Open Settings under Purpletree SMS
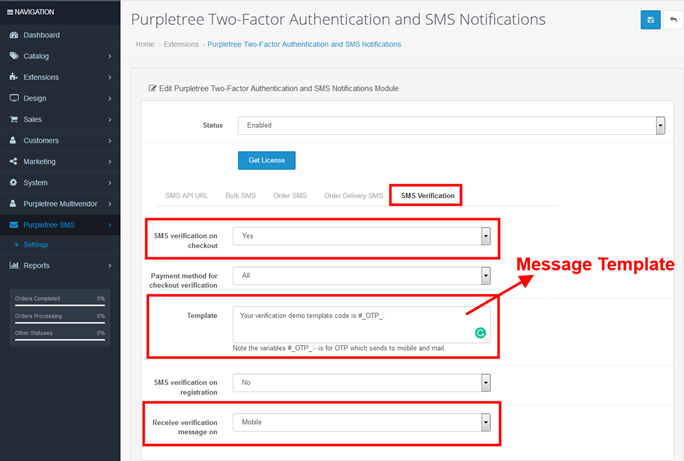684x461 pixels. [x=36, y=245]
